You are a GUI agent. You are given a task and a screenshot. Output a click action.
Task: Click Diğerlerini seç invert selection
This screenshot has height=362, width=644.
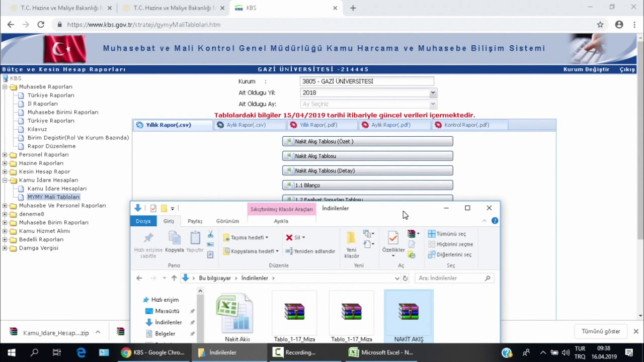point(450,254)
